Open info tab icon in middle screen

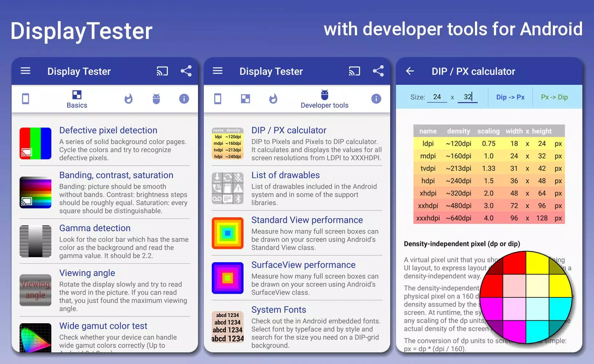(376, 99)
